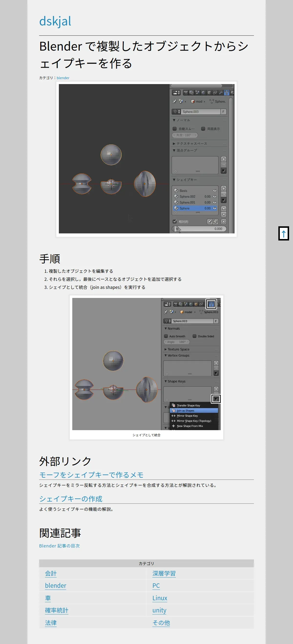Open the scene tab icon in the Japanese screenshot

click(x=197, y=93)
